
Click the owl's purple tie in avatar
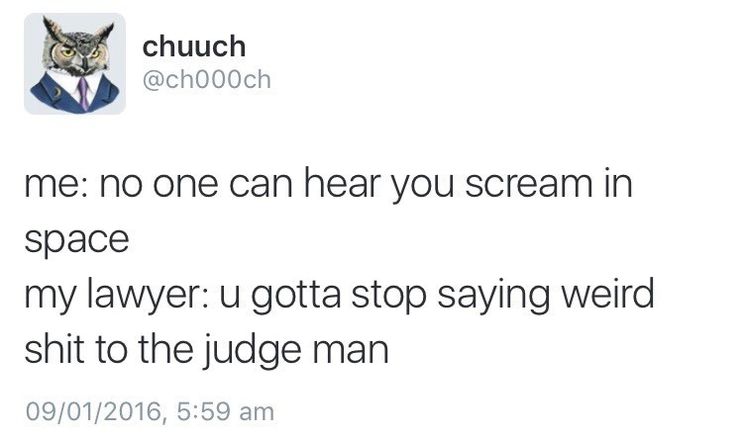coord(83,93)
